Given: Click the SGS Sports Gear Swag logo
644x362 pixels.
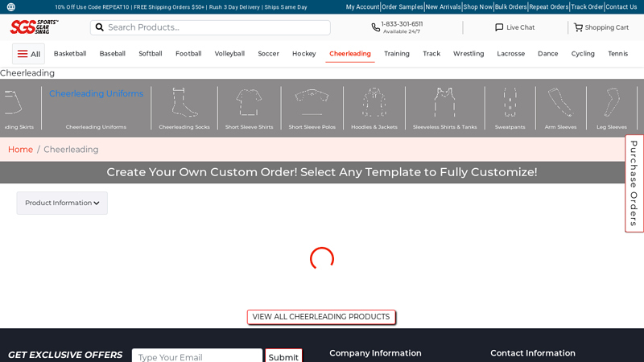Looking at the screenshot, I should click(x=34, y=27).
